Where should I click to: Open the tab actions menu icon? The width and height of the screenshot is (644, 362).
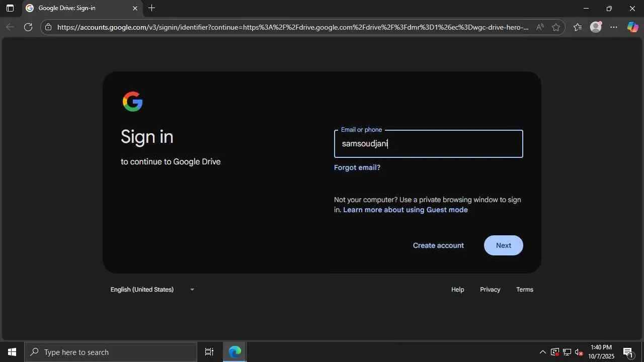10,8
